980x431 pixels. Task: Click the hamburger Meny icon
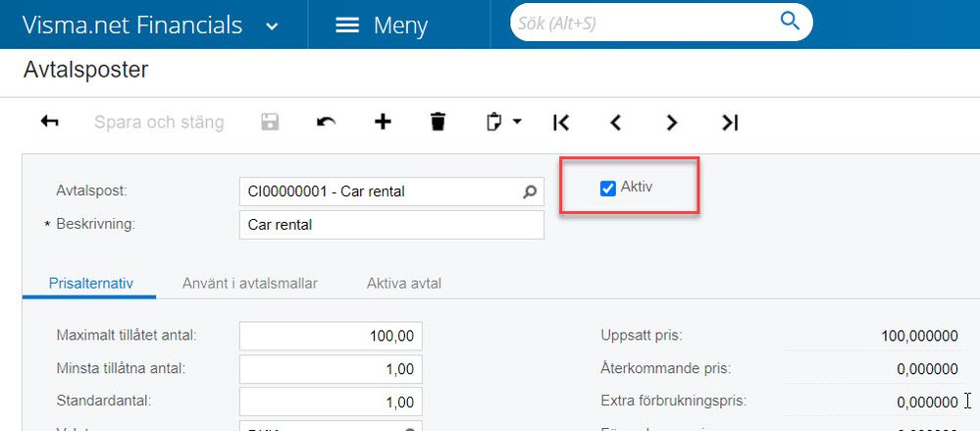click(347, 26)
